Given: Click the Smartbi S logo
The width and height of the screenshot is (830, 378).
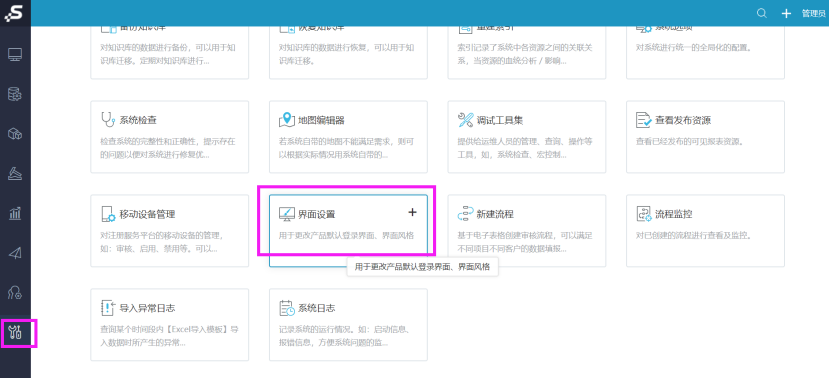Looking at the screenshot, I should 15,13.
